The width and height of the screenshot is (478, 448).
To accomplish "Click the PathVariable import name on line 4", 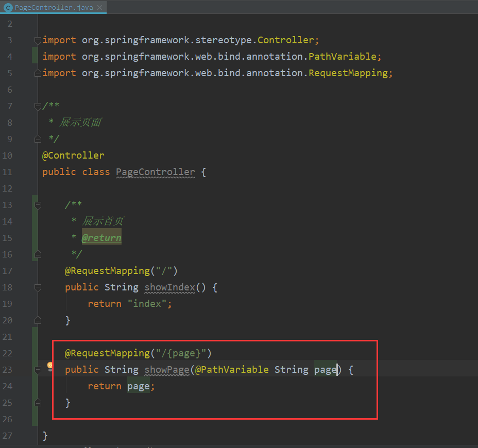I will click(x=343, y=57).
